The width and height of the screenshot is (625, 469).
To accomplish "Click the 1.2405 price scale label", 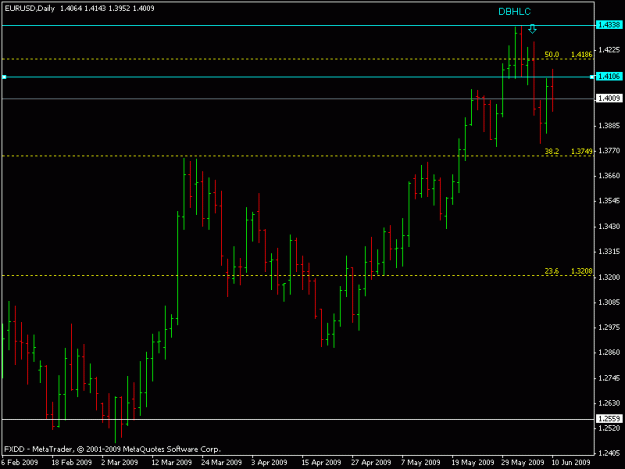I will 609,453.
